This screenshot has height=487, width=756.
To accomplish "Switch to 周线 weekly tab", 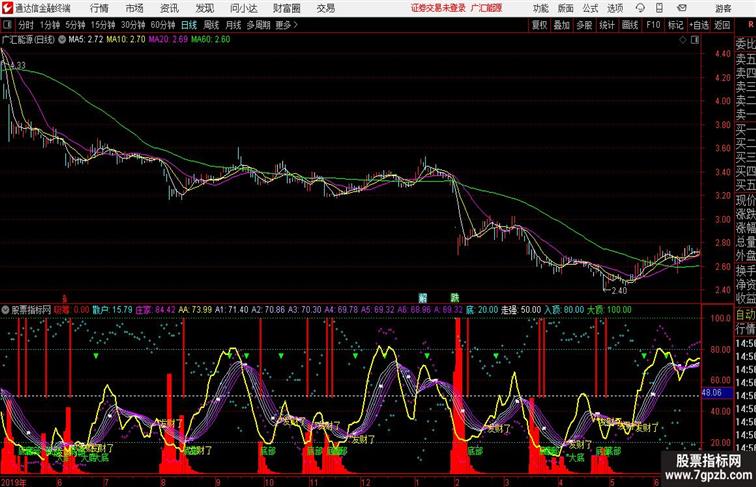I will coord(211,25).
